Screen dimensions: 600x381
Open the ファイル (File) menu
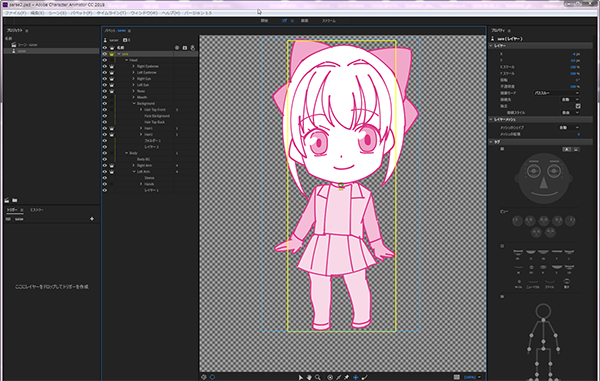tap(15, 13)
